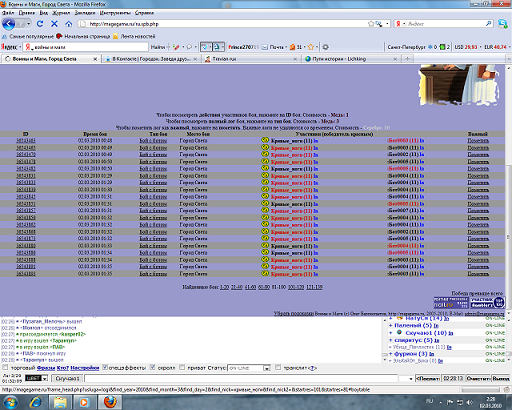Expand the plus next to фурион (3)
This screenshot has width=512, height=410.
click(x=391, y=354)
